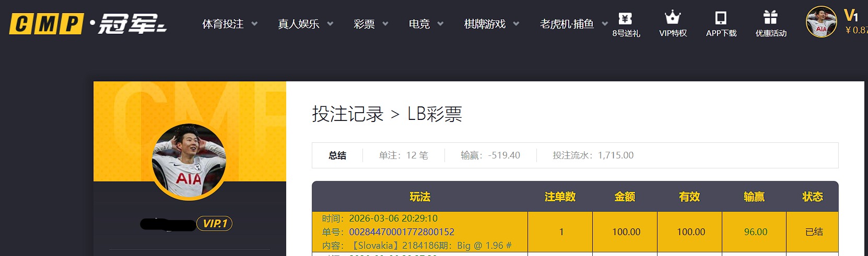Click the CMP 冠军 logo
Viewport: 868px width, 256px height.
pyautogui.click(x=88, y=24)
